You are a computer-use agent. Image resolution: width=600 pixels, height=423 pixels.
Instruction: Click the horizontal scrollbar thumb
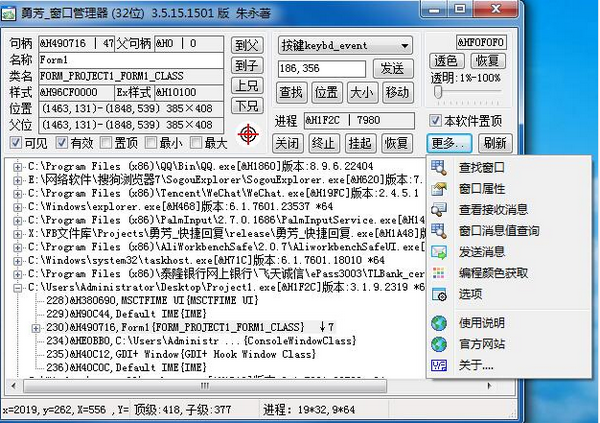[205, 386]
